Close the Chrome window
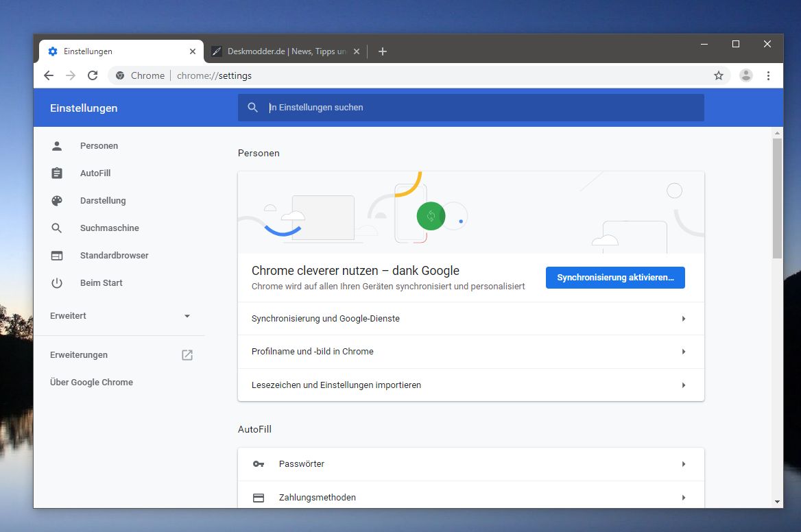The height and width of the screenshot is (532, 801). 767,45
